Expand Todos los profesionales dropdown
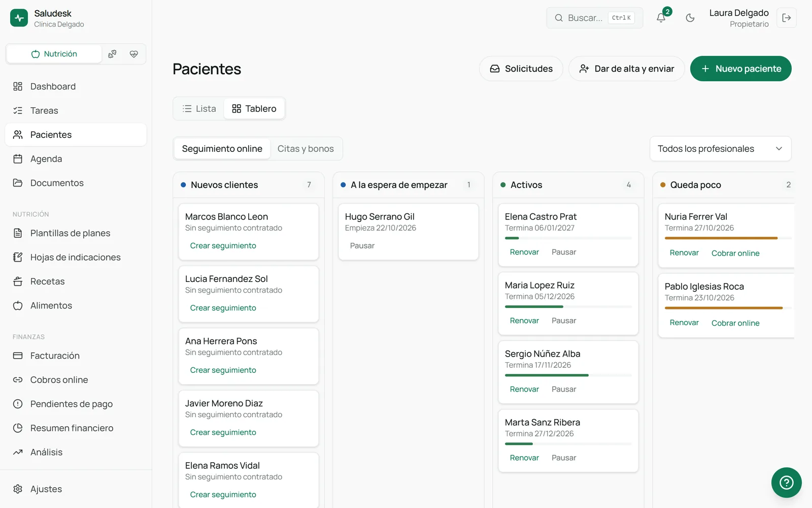Image resolution: width=812 pixels, height=508 pixels. tap(721, 149)
